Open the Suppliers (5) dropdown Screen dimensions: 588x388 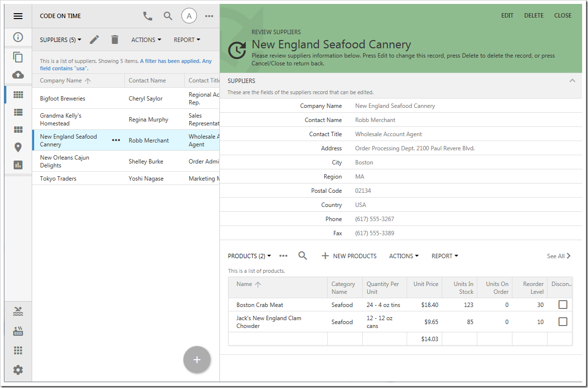click(60, 40)
